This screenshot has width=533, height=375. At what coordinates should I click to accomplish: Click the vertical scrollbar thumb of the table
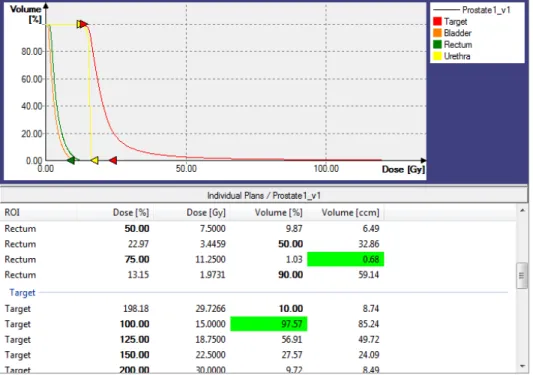521,276
